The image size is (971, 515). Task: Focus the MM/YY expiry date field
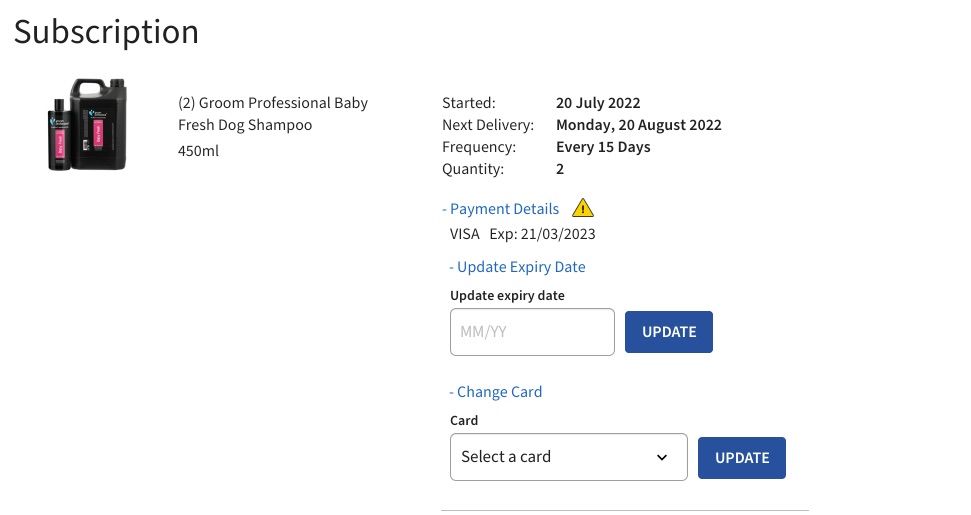(532, 332)
